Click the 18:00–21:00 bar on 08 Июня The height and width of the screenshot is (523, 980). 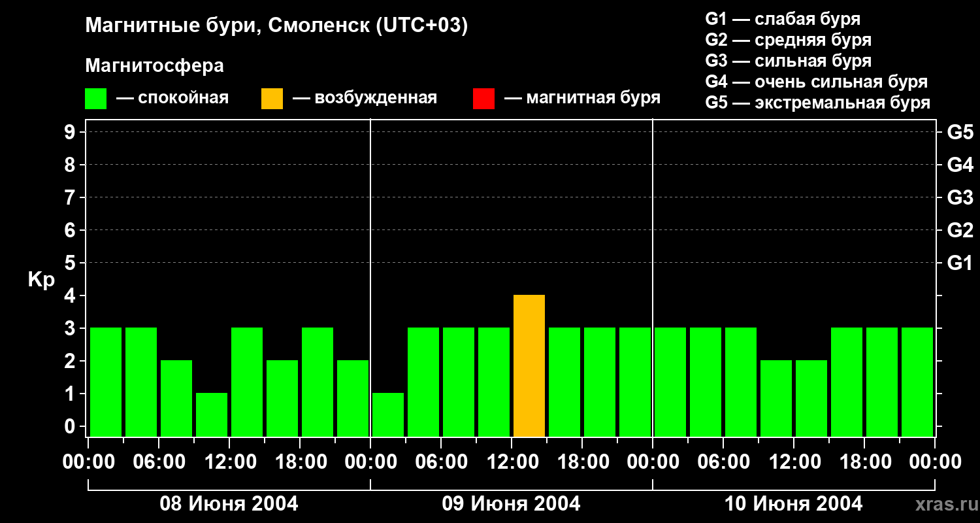click(x=318, y=382)
